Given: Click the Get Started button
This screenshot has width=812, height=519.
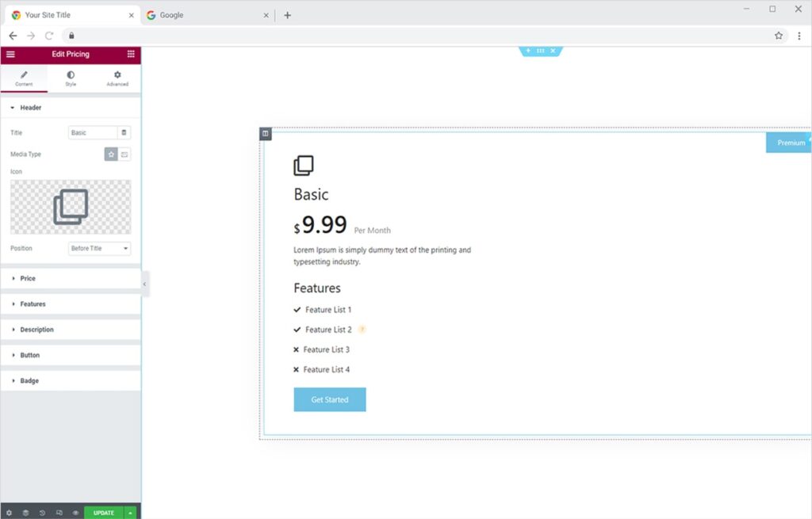Looking at the screenshot, I should click(329, 400).
